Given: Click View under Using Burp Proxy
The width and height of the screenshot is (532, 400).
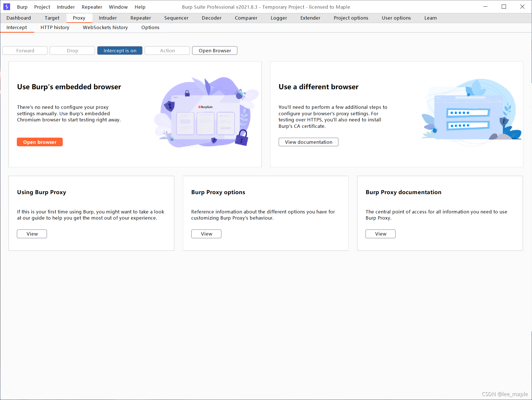Looking at the screenshot, I should coord(32,234).
